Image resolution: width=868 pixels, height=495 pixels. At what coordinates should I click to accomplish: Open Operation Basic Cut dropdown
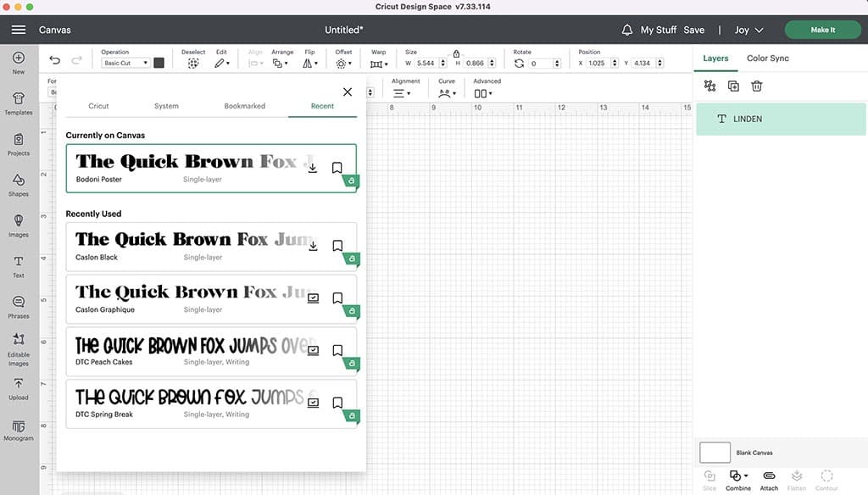(x=125, y=63)
